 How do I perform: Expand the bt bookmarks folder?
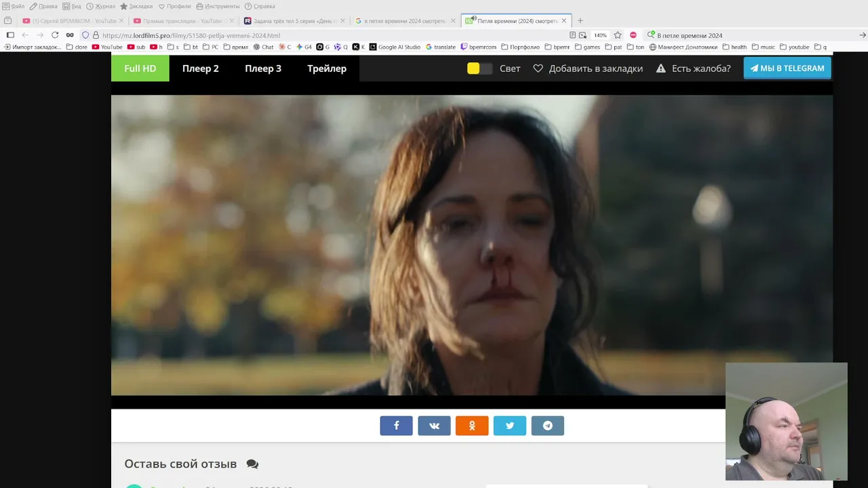[191, 47]
